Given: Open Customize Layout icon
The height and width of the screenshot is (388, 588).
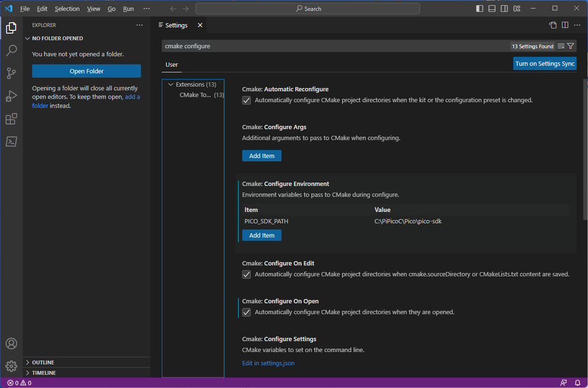Looking at the screenshot, I should tap(517, 8).
